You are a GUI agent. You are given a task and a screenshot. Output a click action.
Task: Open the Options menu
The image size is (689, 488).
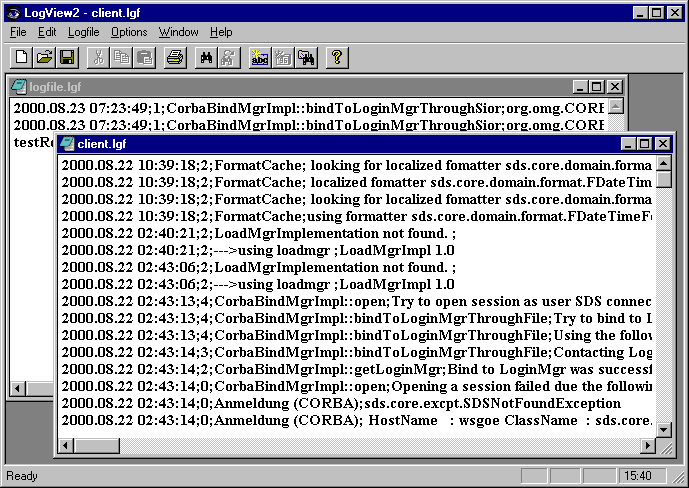point(129,32)
